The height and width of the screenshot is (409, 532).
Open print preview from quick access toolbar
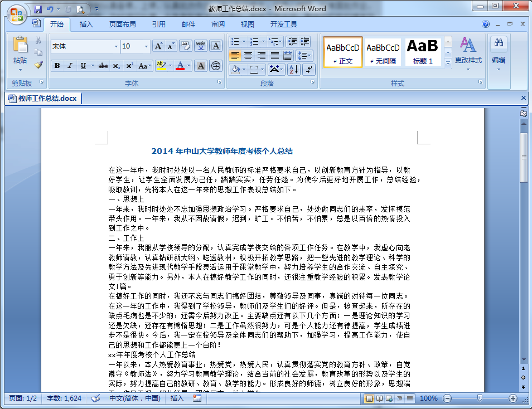[x=80, y=9]
